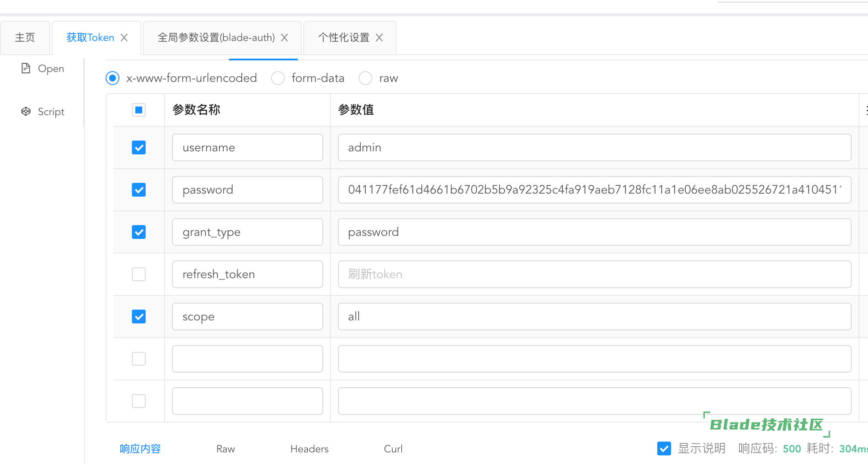
Task: Uncheck the grant_type parameter checkbox
Action: coord(139,232)
